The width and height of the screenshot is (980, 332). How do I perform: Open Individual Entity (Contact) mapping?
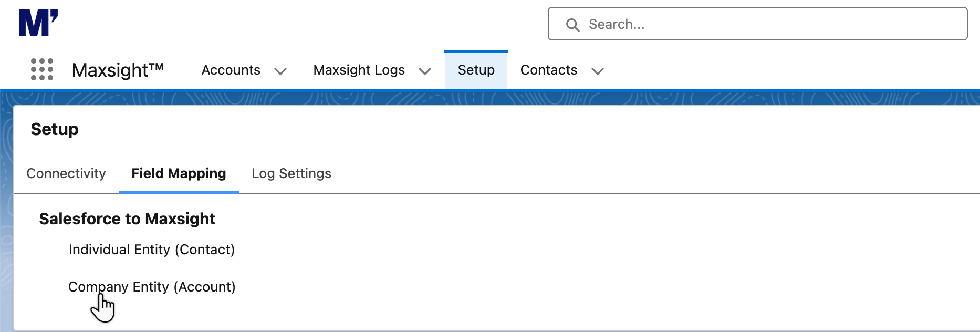coord(152,250)
